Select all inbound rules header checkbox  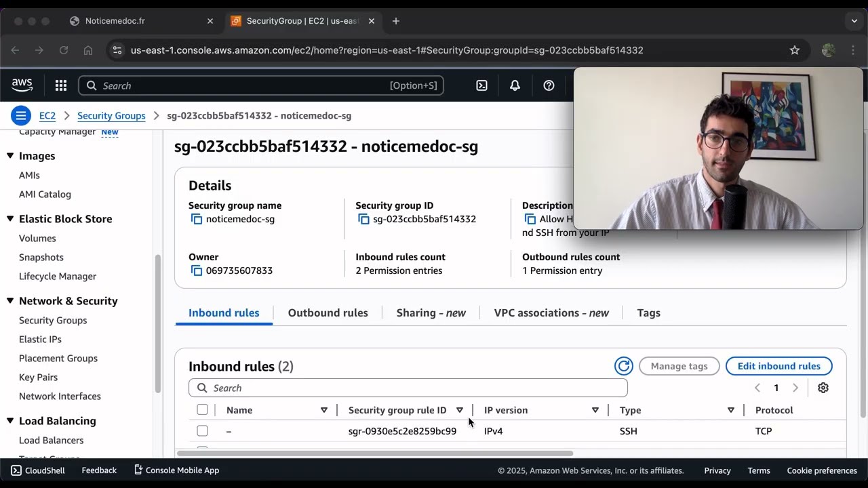[x=202, y=409]
